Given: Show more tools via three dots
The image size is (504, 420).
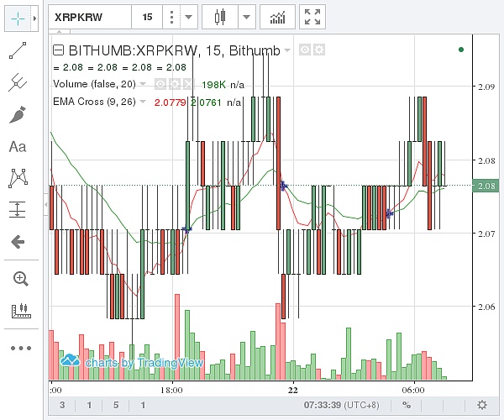Looking at the screenshot, I should 21,348.
